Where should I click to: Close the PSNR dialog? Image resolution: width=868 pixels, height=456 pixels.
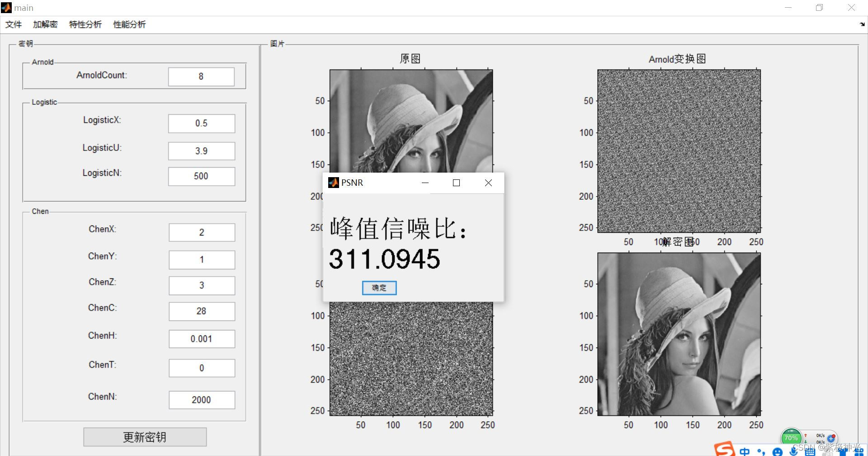tap(488, 183)
